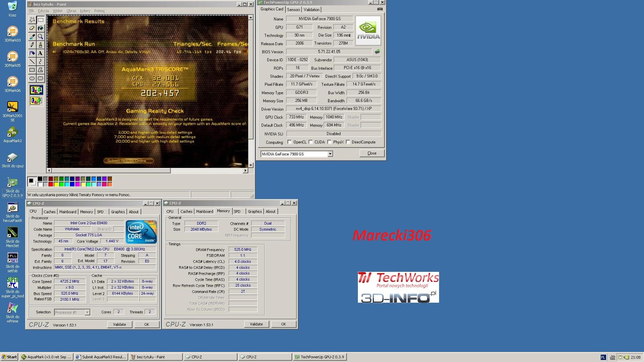Image resolution: width=644 pixels, height=362 pixels.
Task: Activate the Pick Color eyedropper tool
Action: pos(32,37)
